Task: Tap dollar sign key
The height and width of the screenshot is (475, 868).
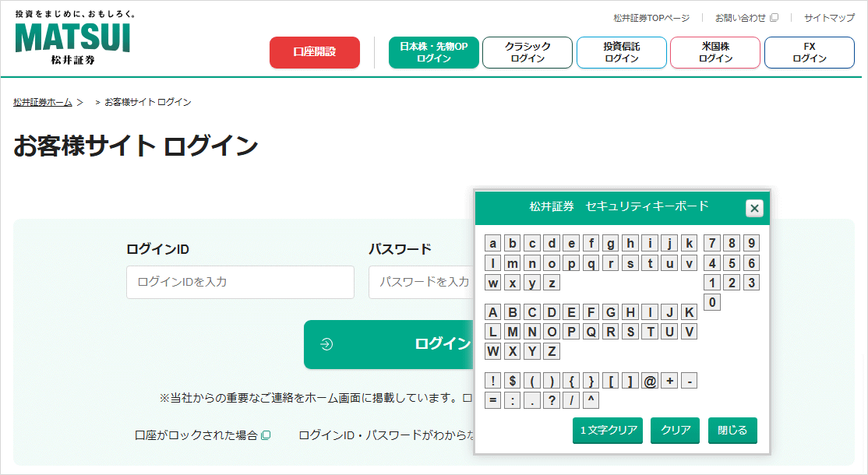Action: pos(513,381)
